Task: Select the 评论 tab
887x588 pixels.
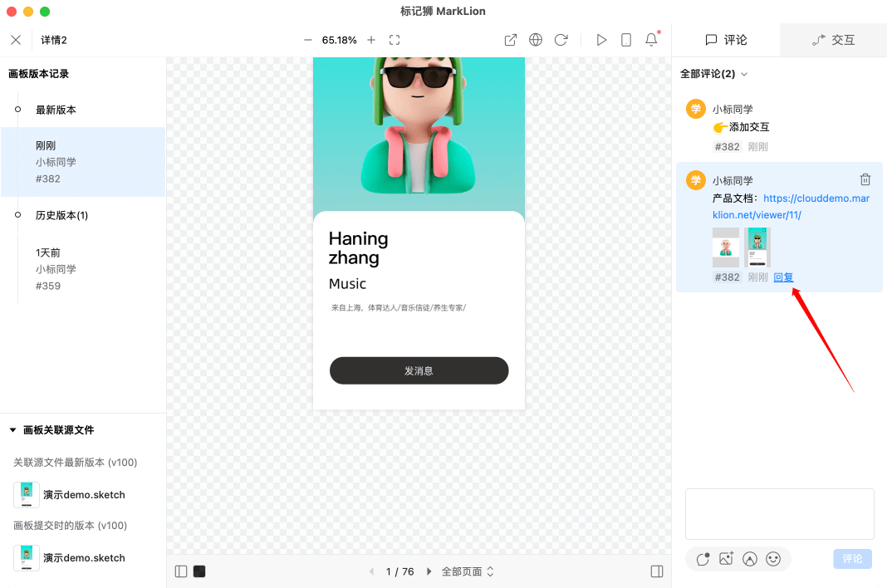Action: point(726,40)
